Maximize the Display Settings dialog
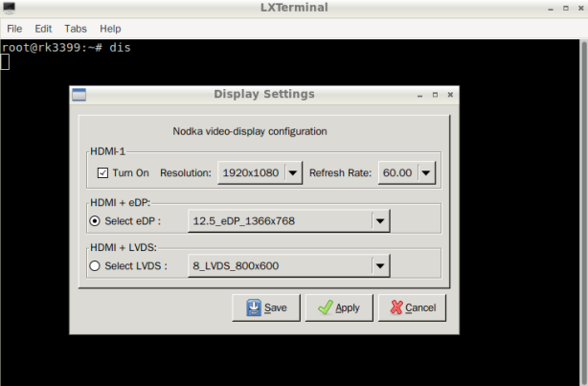 435,95
